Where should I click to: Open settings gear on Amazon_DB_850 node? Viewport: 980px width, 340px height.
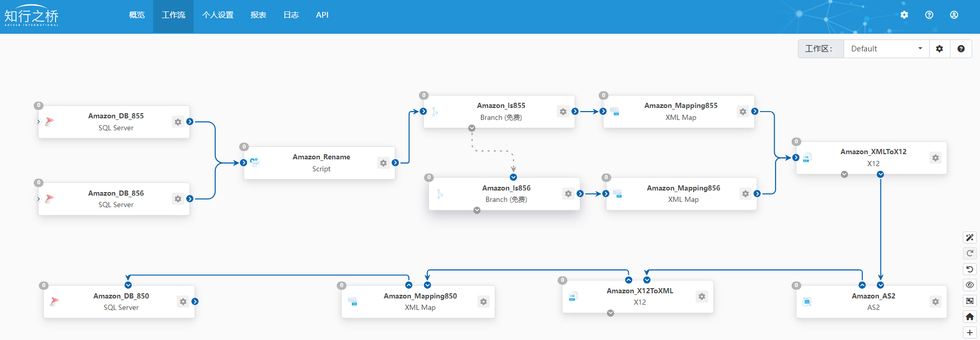183,302
